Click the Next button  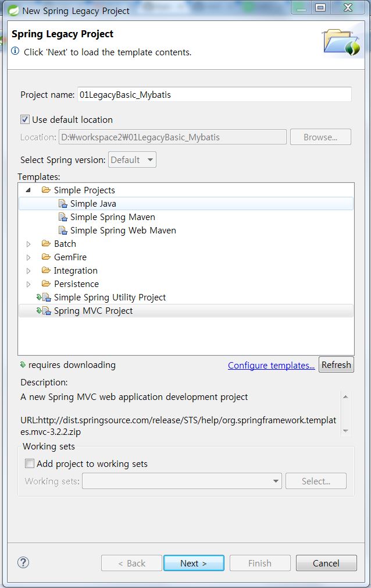[194, 563]
